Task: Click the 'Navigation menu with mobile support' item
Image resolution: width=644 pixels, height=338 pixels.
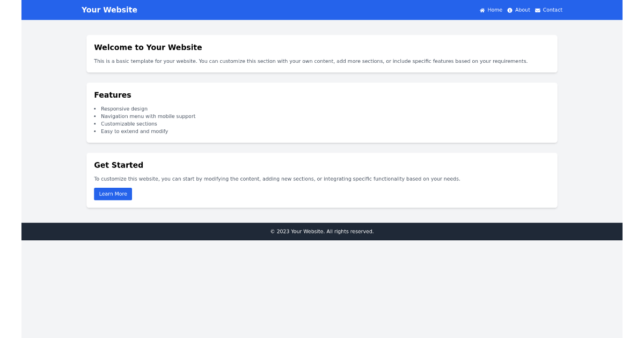Action: 148,116
